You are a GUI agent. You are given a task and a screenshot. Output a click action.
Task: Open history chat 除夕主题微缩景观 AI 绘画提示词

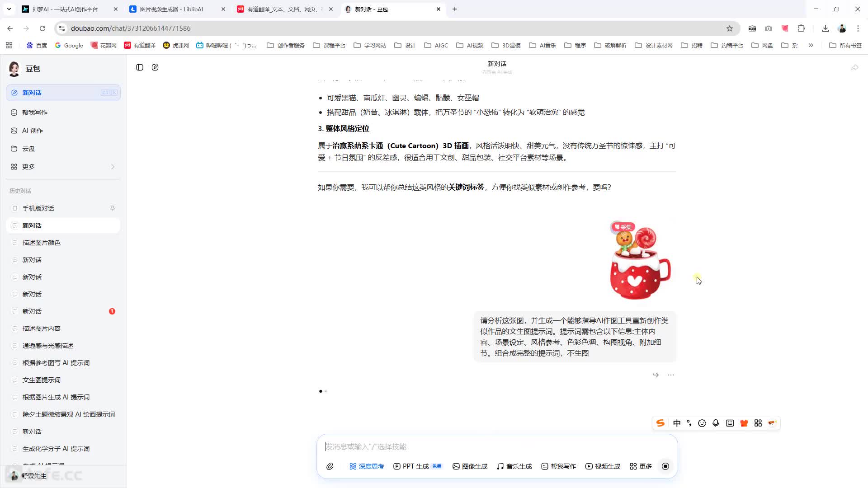pyautogui.click(x=63, y=414)
